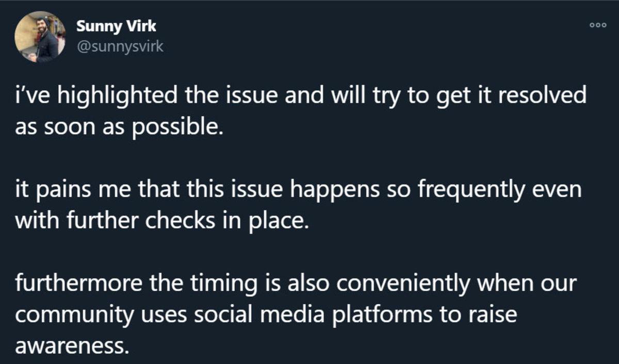Click the word "place." in second paragraph

(x=282, y=221)
